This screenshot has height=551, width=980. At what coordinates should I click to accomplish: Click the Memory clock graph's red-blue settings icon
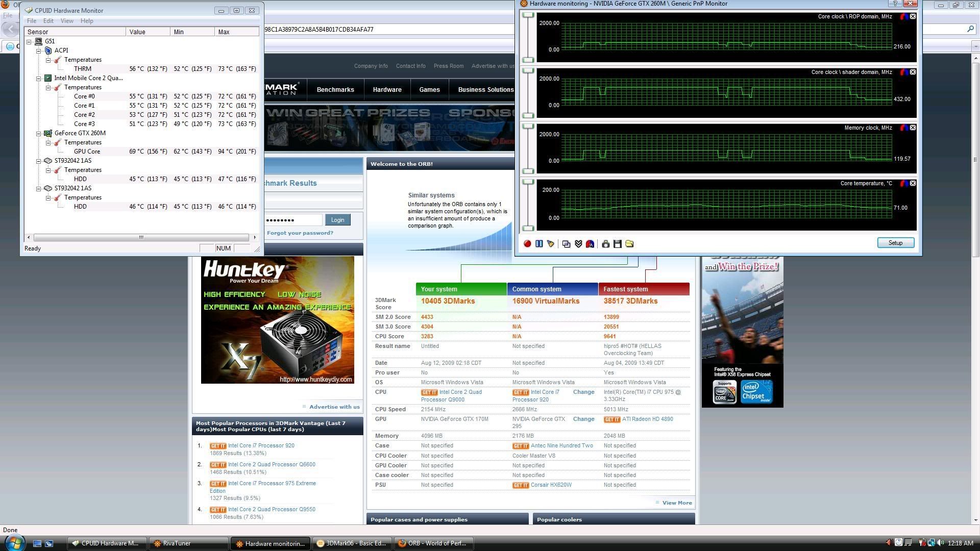click(904, 128)
